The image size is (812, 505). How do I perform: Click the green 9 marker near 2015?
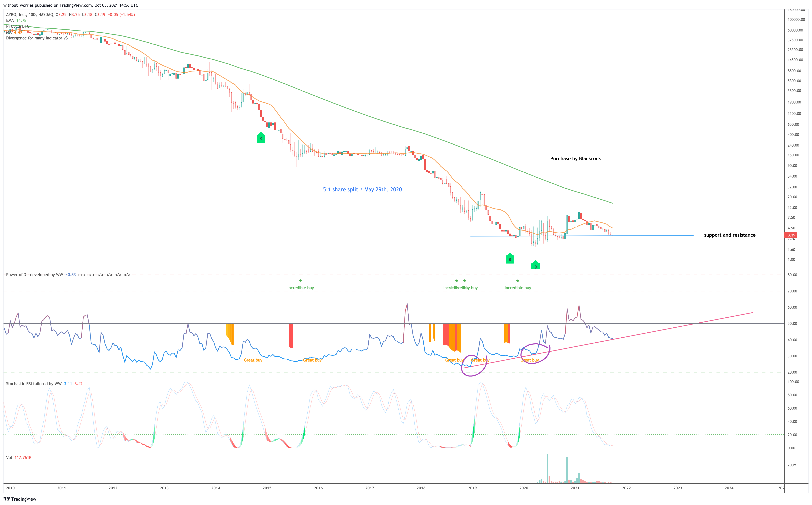point(261,138)
